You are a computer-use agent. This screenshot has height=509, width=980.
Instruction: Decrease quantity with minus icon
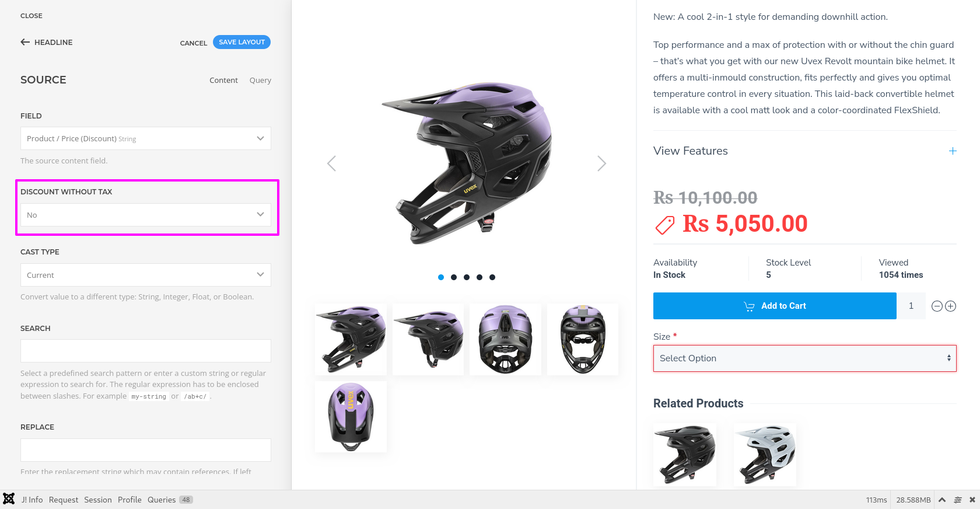[937, 306]
